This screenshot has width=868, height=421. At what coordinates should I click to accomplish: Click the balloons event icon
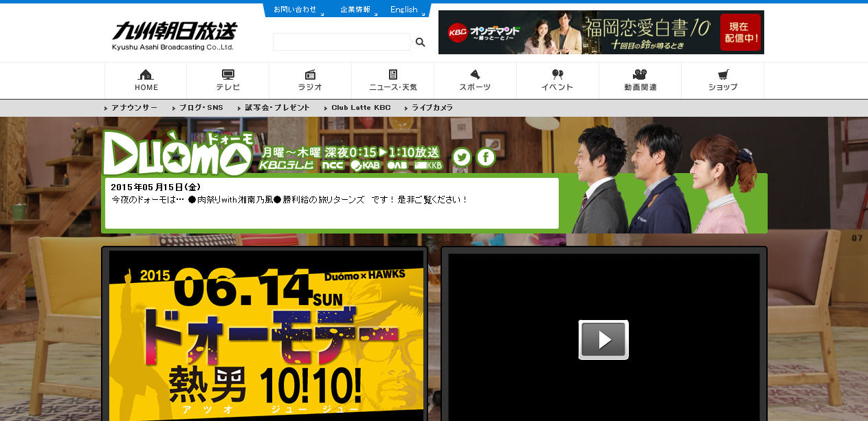[x=557, y=74]
